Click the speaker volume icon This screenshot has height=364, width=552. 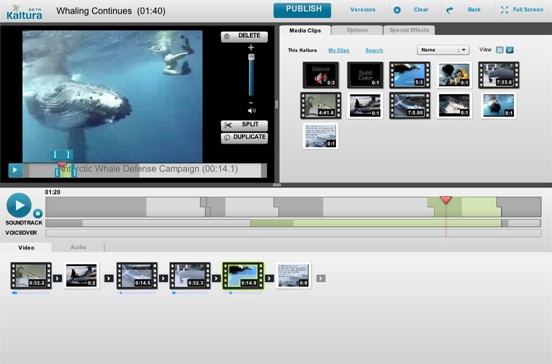251,111
